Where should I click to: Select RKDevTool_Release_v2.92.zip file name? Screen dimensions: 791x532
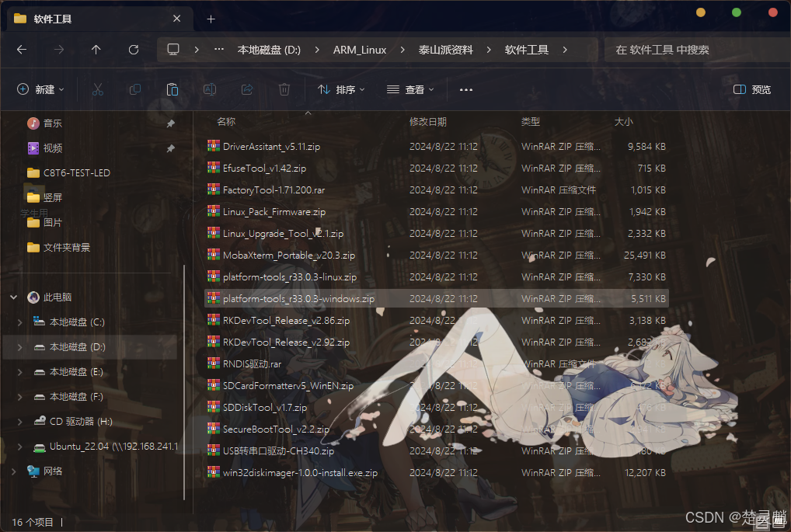(286, 342)
